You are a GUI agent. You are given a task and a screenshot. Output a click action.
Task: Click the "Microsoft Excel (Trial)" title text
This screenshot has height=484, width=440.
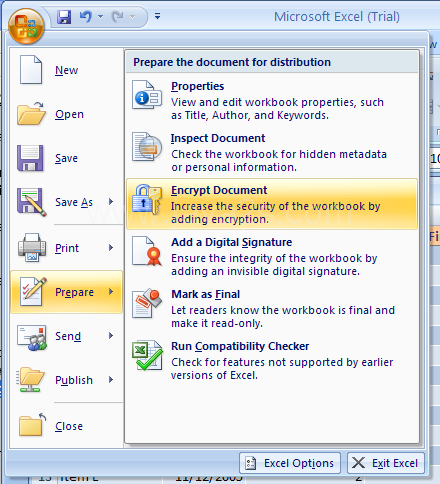(x=337, y=16)
